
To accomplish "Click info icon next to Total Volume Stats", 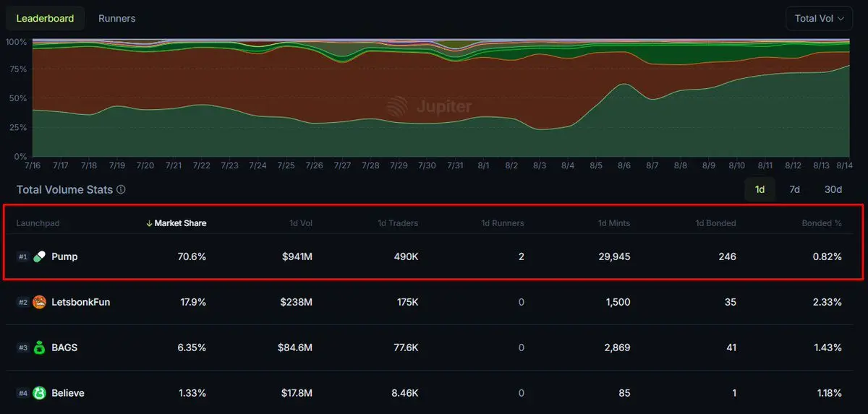I will click(x=121, y=190).
